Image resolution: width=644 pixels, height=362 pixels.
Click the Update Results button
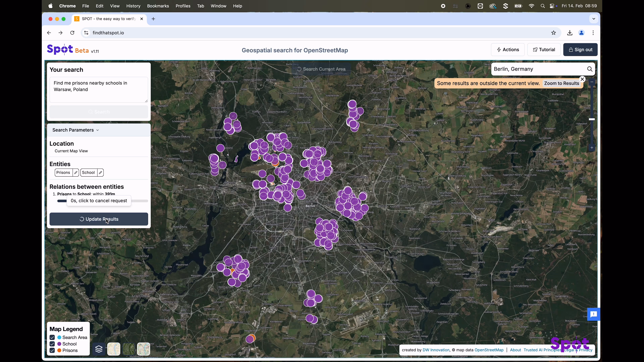[x=99, y=219]
